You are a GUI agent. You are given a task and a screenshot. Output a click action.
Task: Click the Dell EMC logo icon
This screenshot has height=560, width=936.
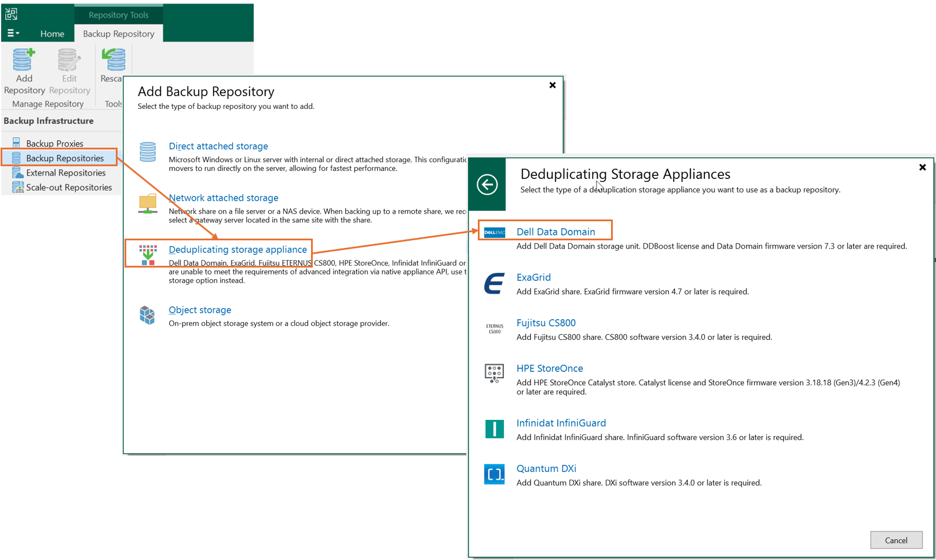[495, 232]
